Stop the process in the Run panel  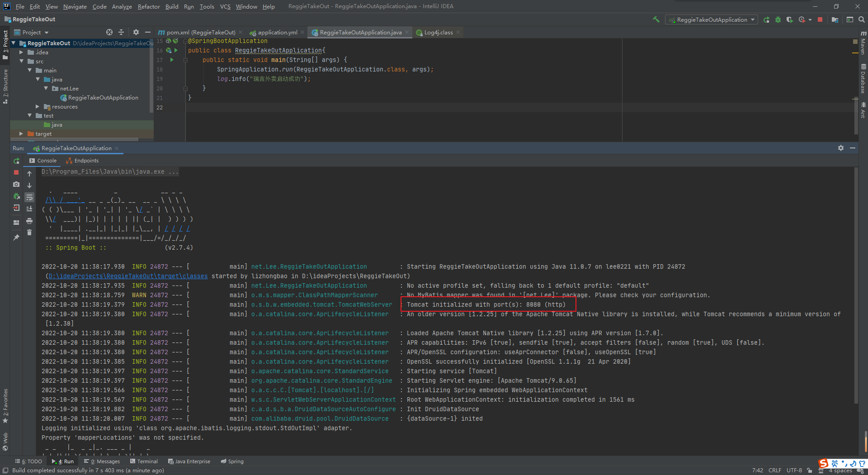click(16, 172)
